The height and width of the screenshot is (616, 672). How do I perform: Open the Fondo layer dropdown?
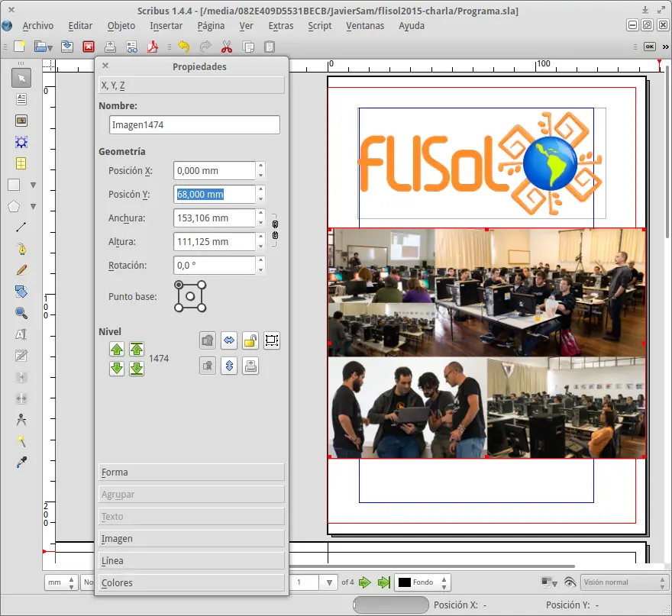423,582
